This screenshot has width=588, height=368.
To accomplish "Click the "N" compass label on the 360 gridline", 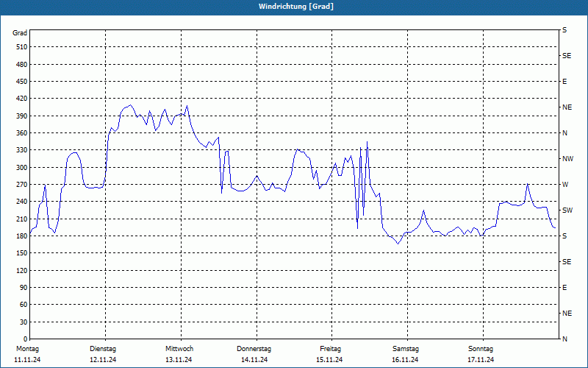I will pyautogui.click(x=564, y=133).
